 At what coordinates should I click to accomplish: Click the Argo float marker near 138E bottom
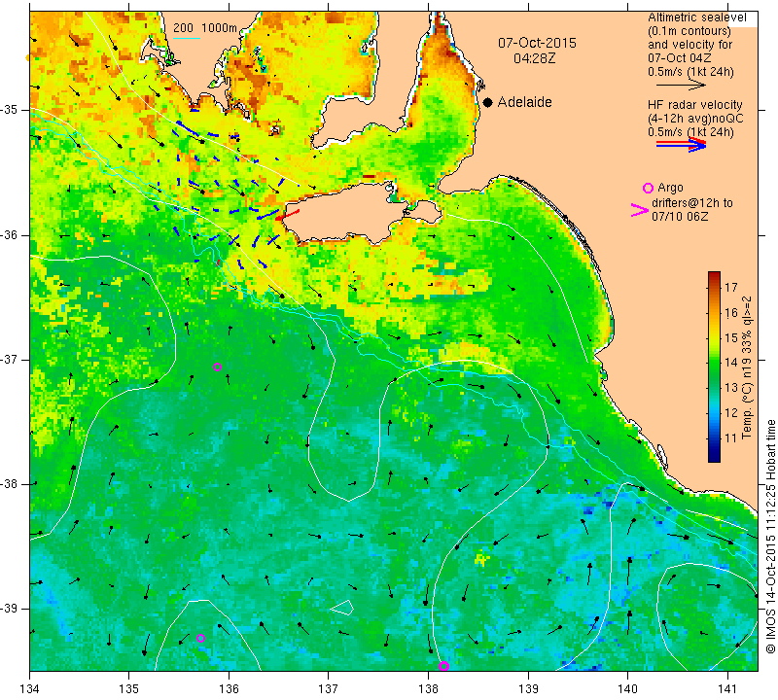pos(443,666)
